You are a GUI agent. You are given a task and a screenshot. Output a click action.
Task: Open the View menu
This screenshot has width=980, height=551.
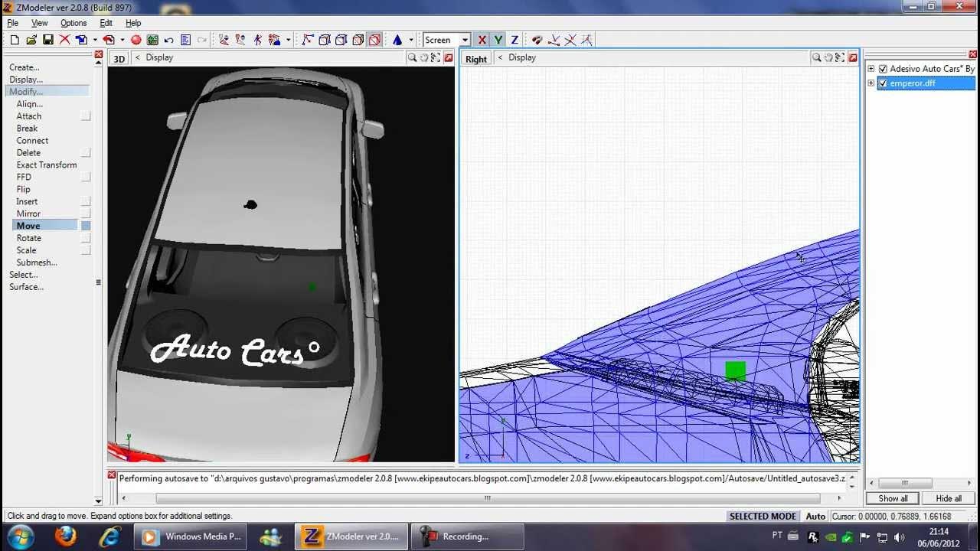(x=39, y=23)
